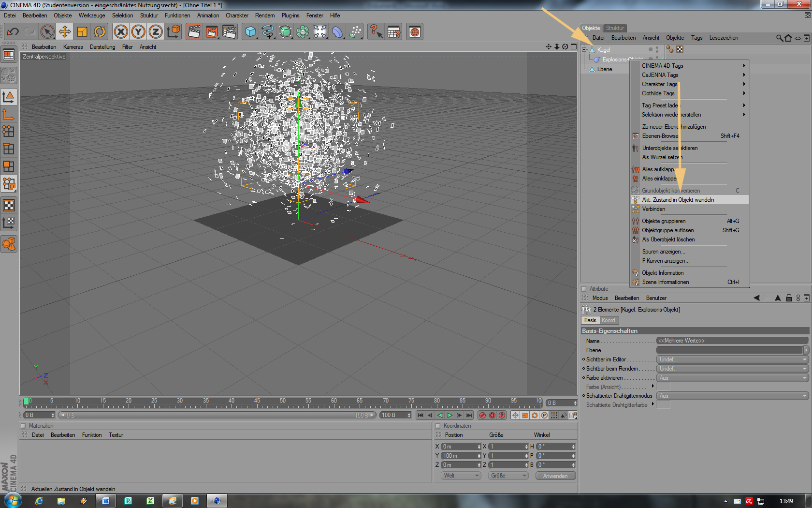Open deformer objects icon
The width and height of the screenshot is (812, 508).
337,32
